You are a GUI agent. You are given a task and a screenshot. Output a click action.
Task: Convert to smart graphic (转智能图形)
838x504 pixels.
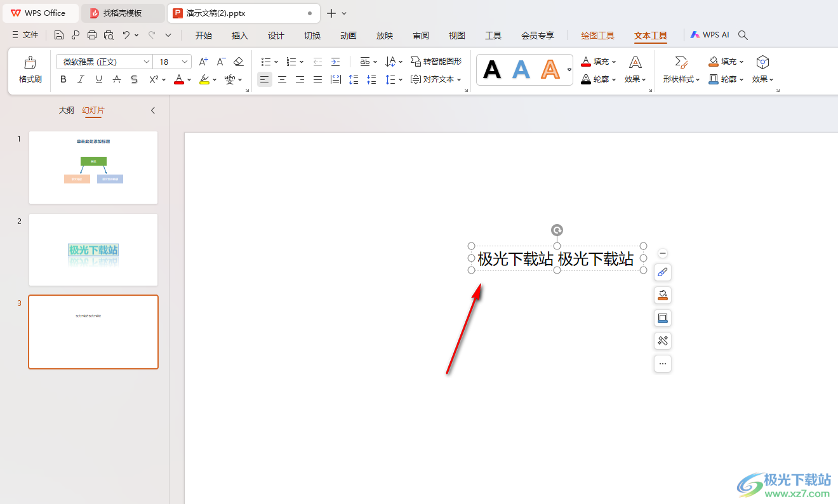[436, 62]
